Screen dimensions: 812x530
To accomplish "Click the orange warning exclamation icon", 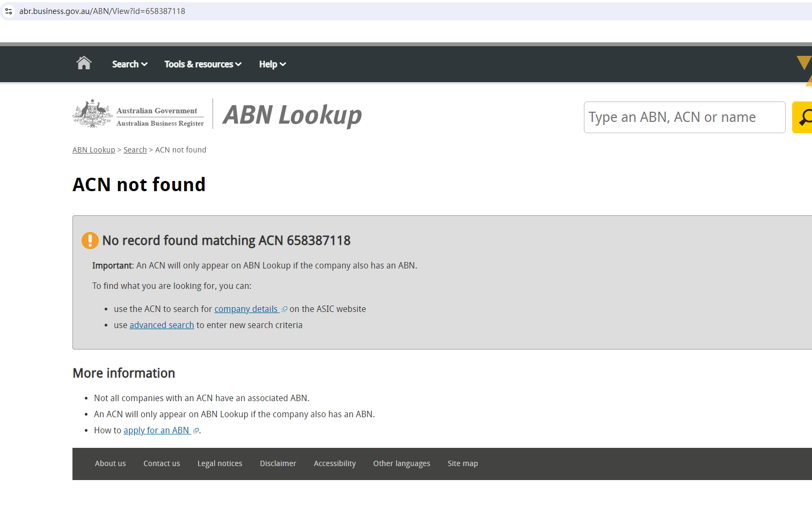I will (90, 241).
